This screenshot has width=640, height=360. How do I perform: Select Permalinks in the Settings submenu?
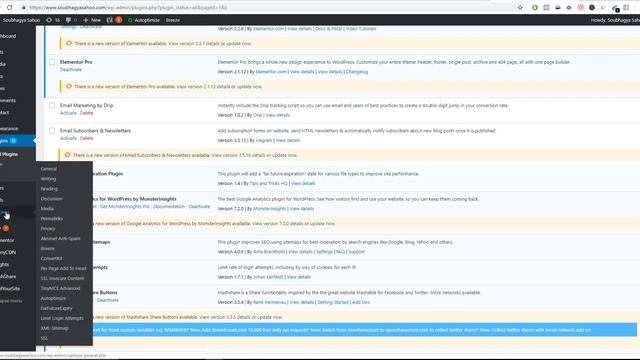[x=51, y=218]
